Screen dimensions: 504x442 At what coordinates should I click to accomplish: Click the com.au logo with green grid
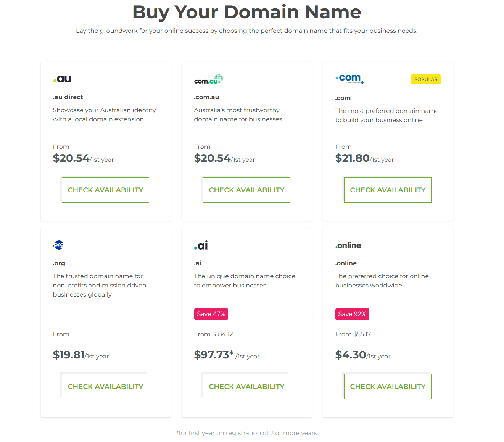click(208, 79)
